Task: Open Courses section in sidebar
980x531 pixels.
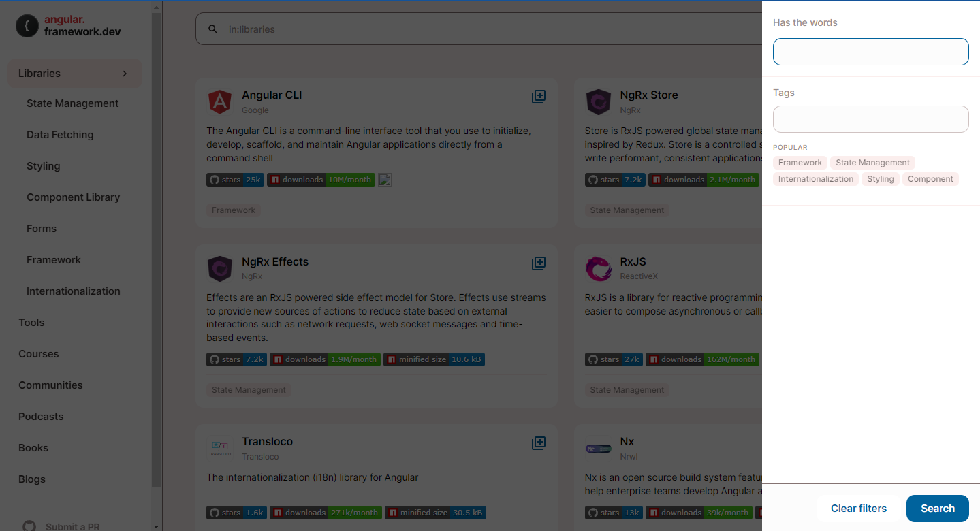Action: click(39, 354)
